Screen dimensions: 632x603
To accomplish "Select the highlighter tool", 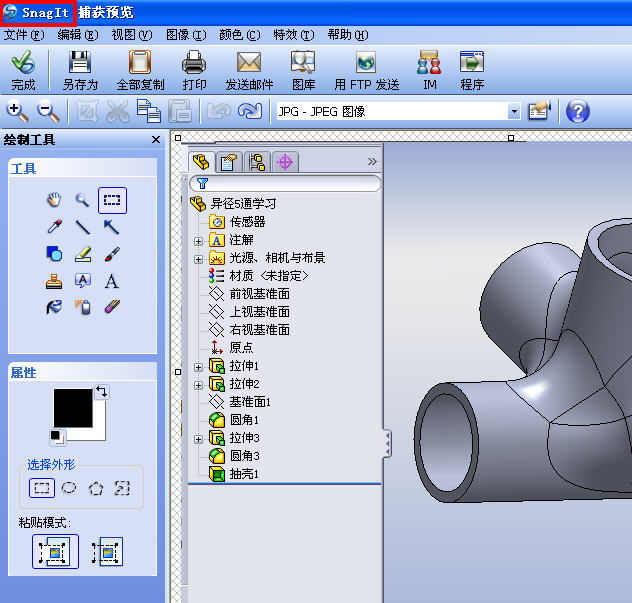I will 83,254.
